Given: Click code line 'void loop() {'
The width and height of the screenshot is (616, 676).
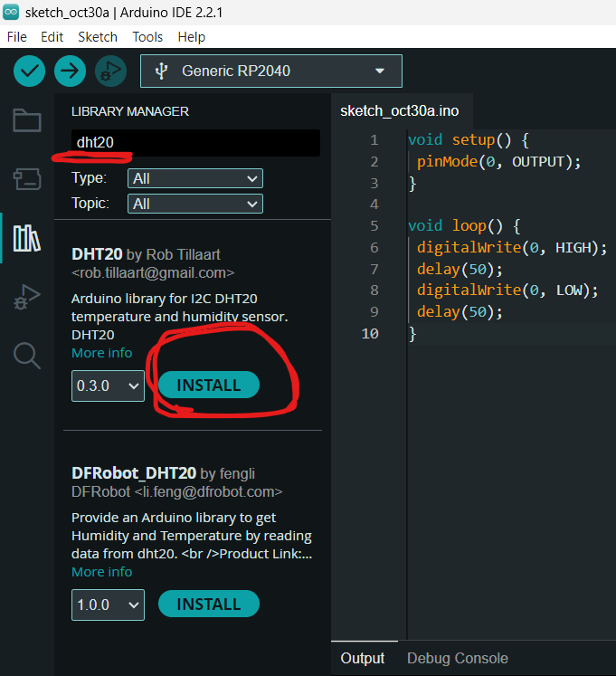Looking at the screenshot, I should 464,226.
